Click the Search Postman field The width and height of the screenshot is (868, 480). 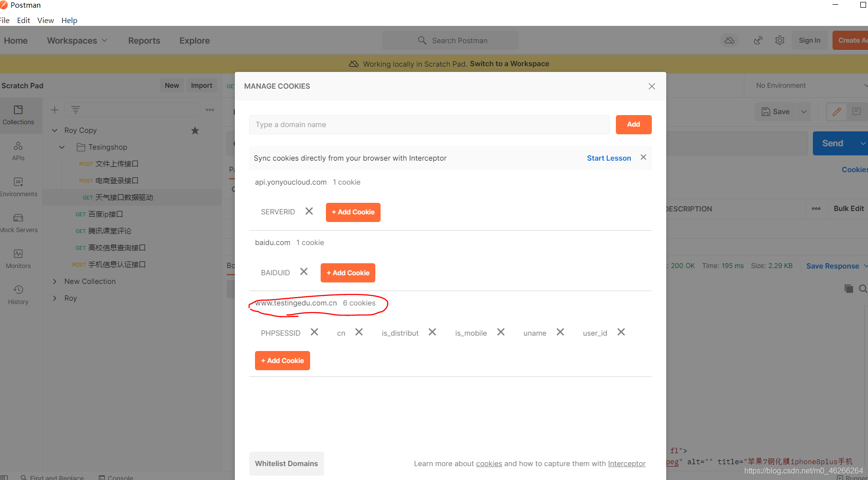point(450,40)
